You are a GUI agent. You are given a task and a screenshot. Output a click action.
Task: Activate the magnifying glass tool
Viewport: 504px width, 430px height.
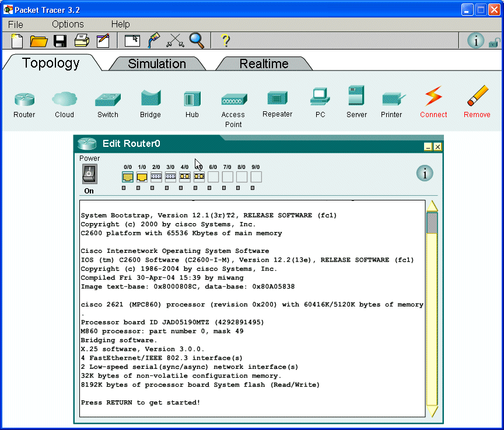pyautogui.click(x=197, y=41)
